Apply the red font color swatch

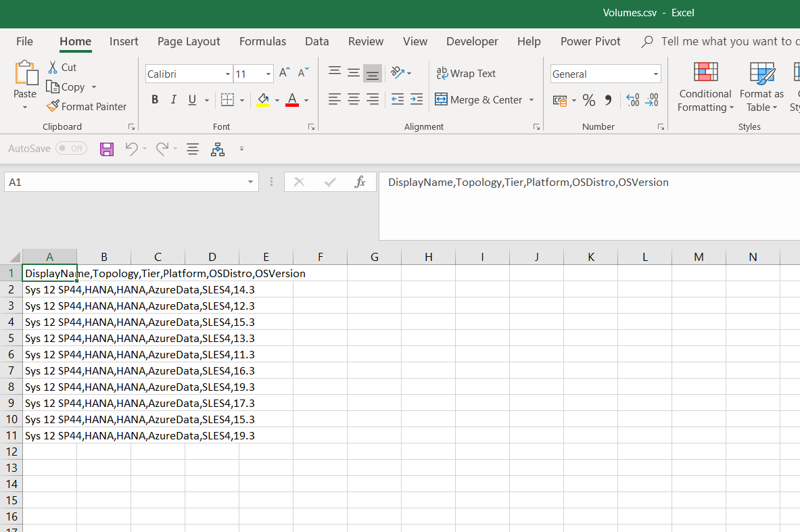(292, 100)
